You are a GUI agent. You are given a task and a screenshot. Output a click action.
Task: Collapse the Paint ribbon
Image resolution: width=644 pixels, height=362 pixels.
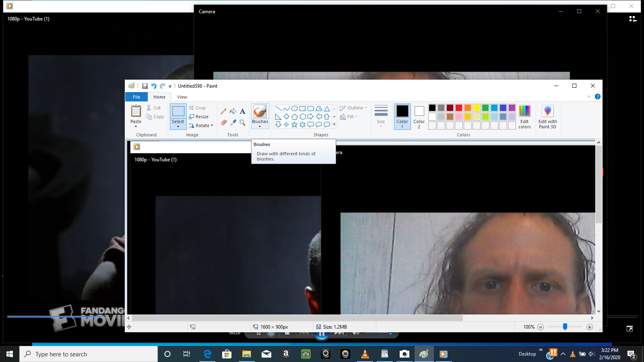[589, 97]
